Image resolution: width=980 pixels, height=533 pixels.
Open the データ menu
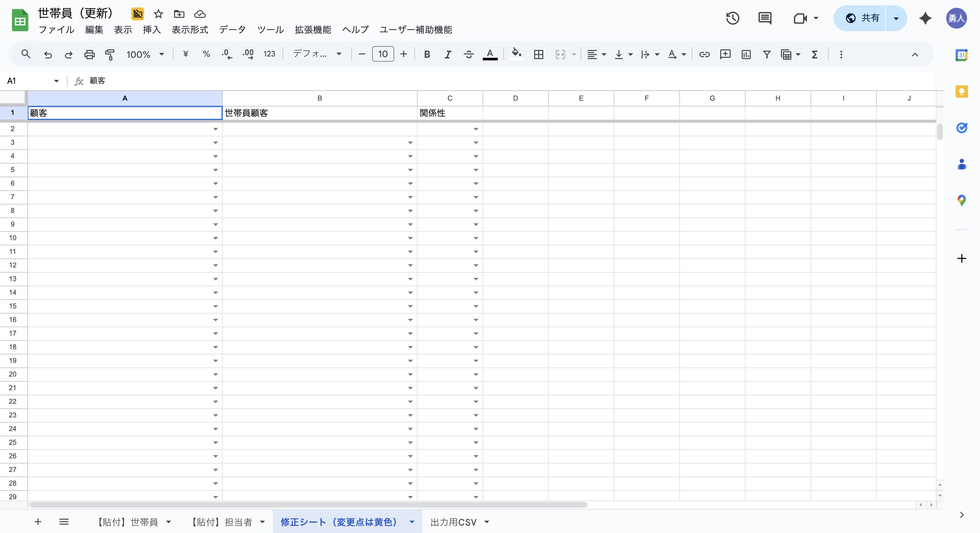click(232, 30)
